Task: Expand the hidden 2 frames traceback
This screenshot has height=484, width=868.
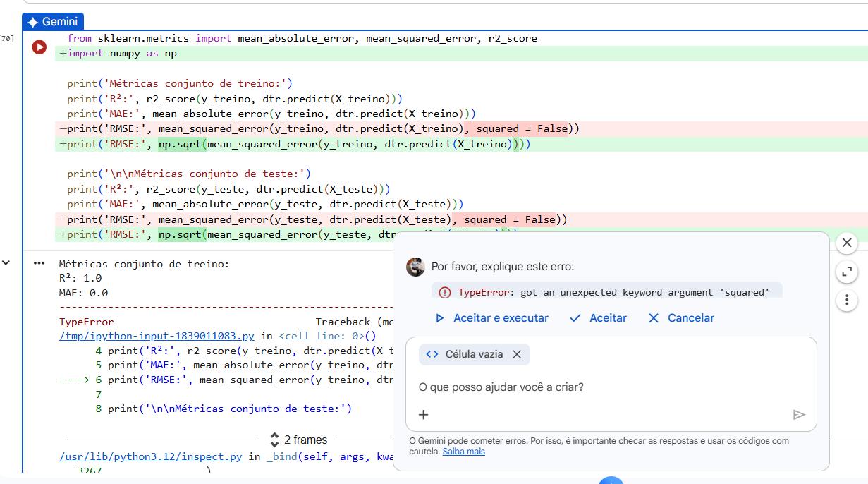Action: (x=299, y=440)
